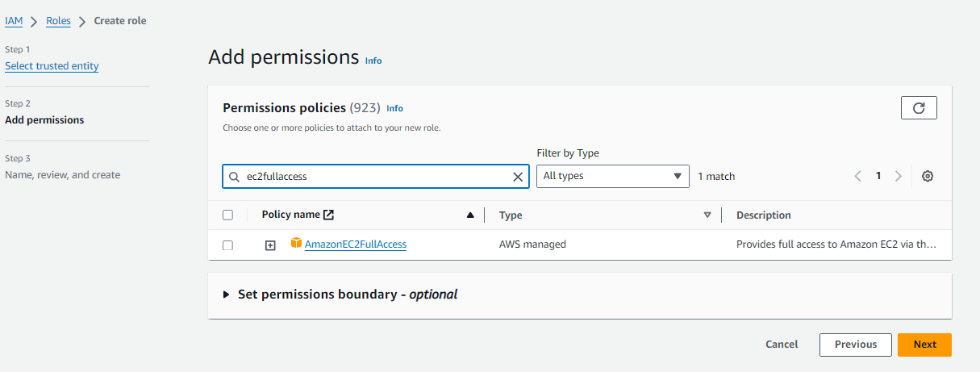This screenshot has height=372, width=980.
Task: Click the 'Add permissions' step 2 label
Action: click(44, 120)
